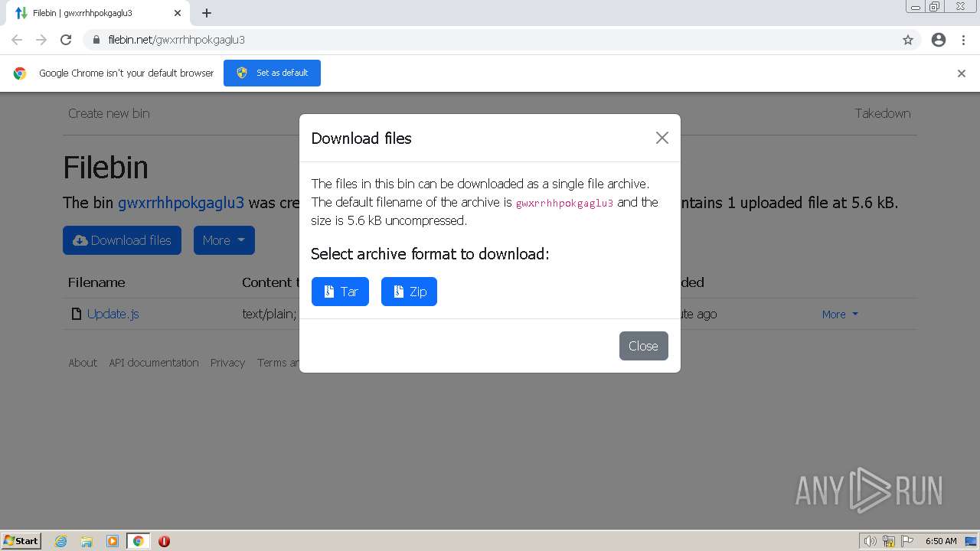Open the About footer link

coord(83,363)
